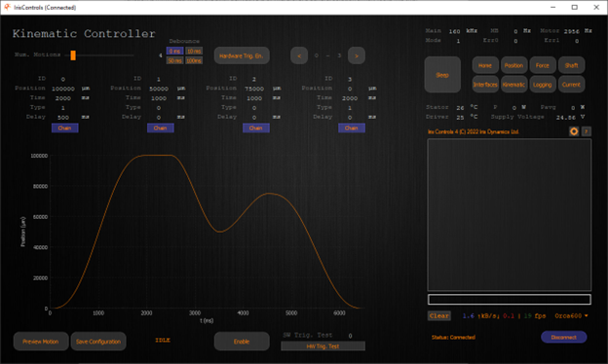Image resolution: width=608 pixels, height=364 pixels.
Task: Click the IrisControls app icon in title bar
Action: pos(7,7)
